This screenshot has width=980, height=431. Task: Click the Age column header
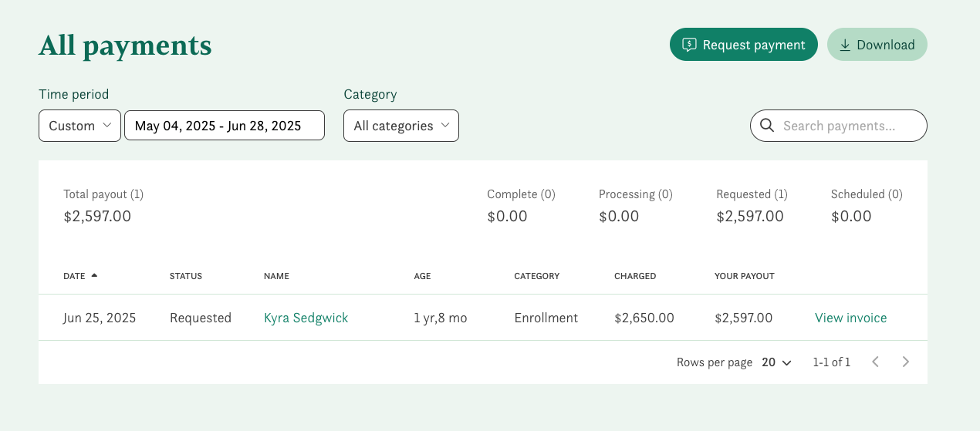(x=422, y=276)
